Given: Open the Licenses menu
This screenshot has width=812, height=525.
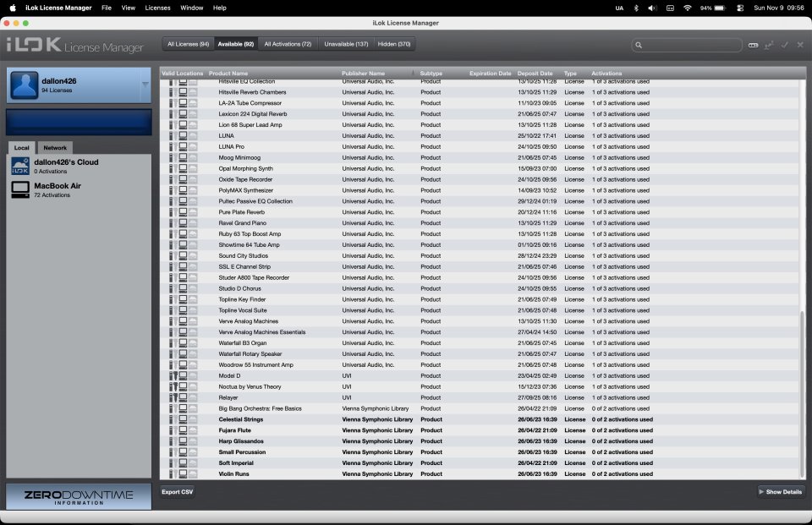Looking at the screenshot, I should click(x=156, y=8).
